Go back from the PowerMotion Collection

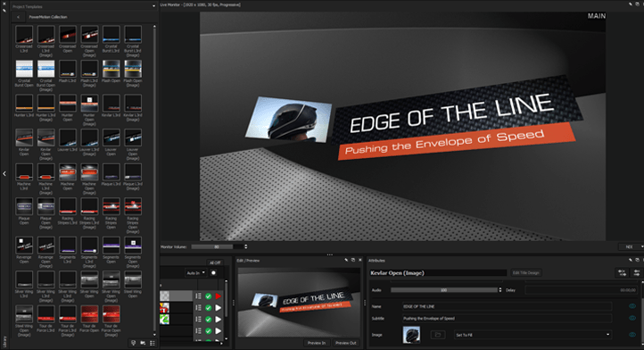click(19, 17)
